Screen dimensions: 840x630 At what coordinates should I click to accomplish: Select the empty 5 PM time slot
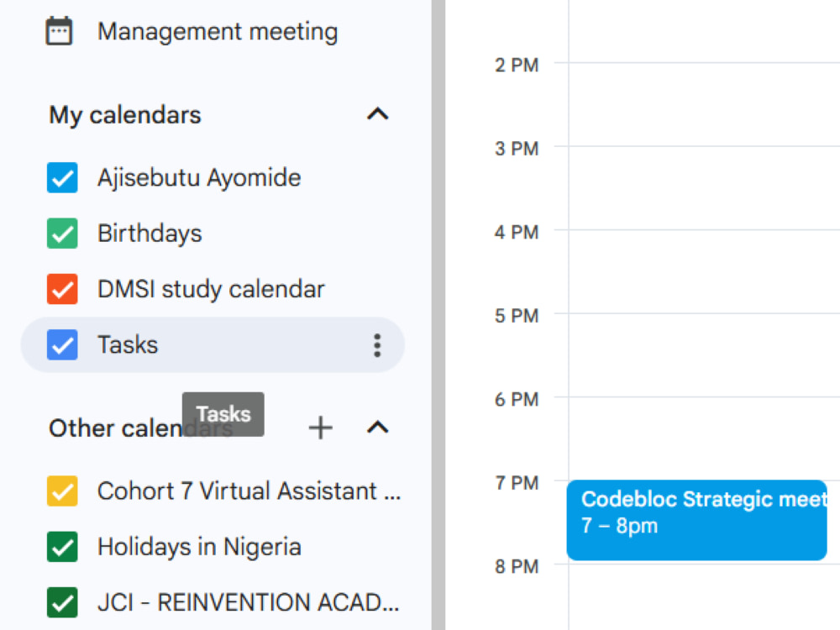coord(704,354)
